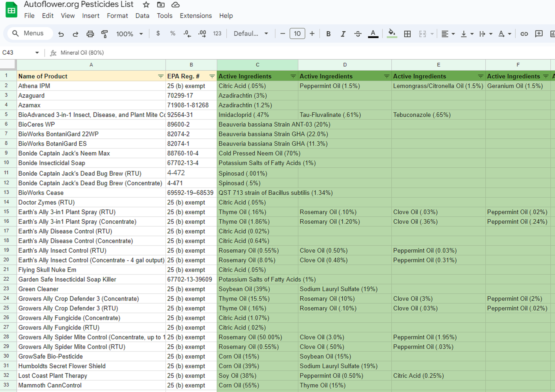Decrease font size with minus button
The image size is (555, 392).
click(282, 33)
